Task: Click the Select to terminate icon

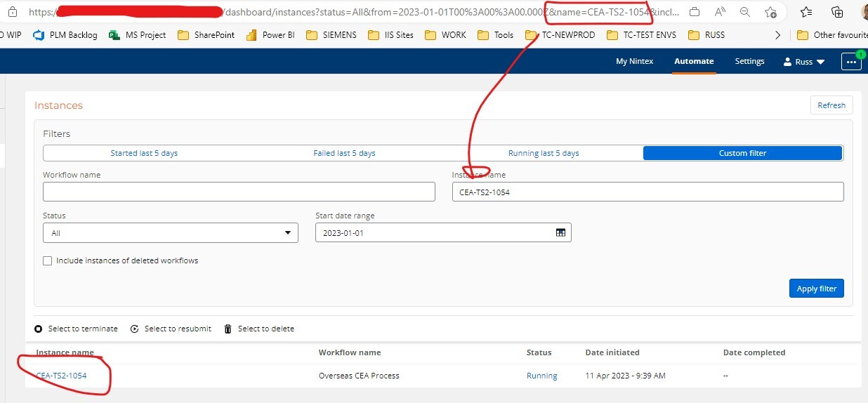Action: [x=39, y=329]
